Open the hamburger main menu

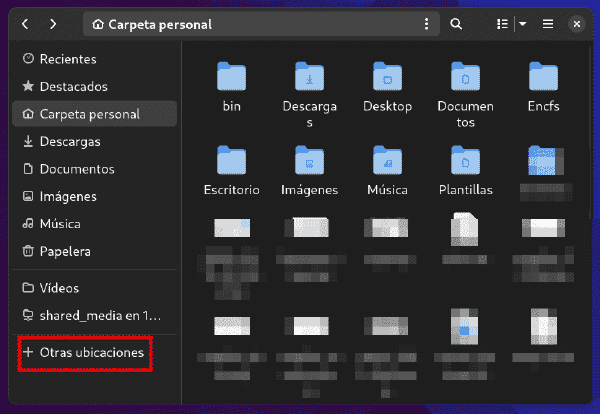[x=548, y=24]
